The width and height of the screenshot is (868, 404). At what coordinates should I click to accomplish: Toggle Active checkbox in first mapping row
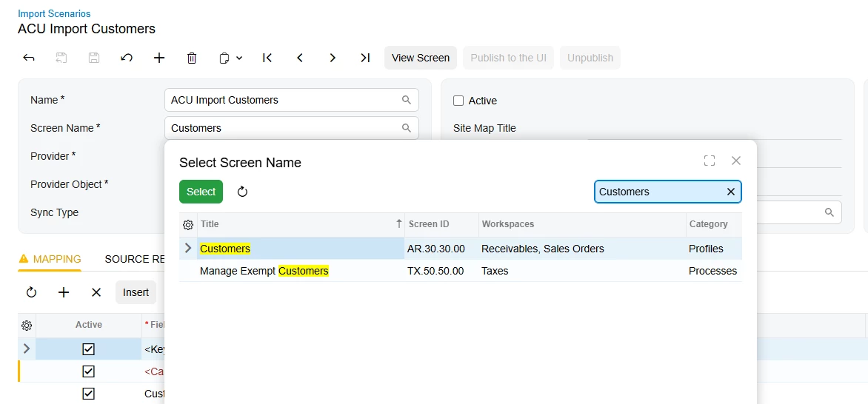tap(89, 349)
